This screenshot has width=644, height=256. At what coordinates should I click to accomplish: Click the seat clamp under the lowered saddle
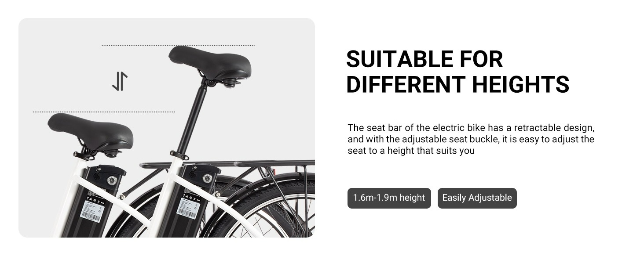(x=84, y=155)
